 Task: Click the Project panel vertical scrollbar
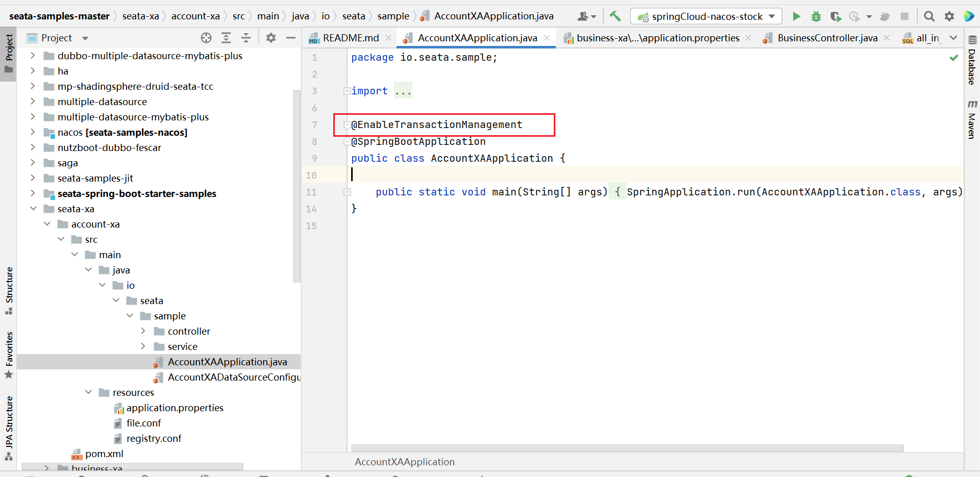[297, 186]
